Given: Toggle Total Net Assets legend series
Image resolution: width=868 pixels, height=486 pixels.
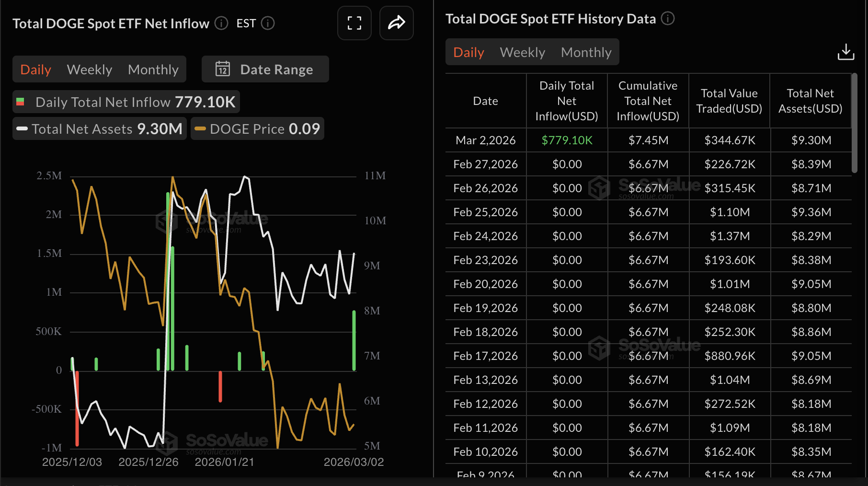Looking at the screenshot, I should pyautogui.click(x=100, y=129).
